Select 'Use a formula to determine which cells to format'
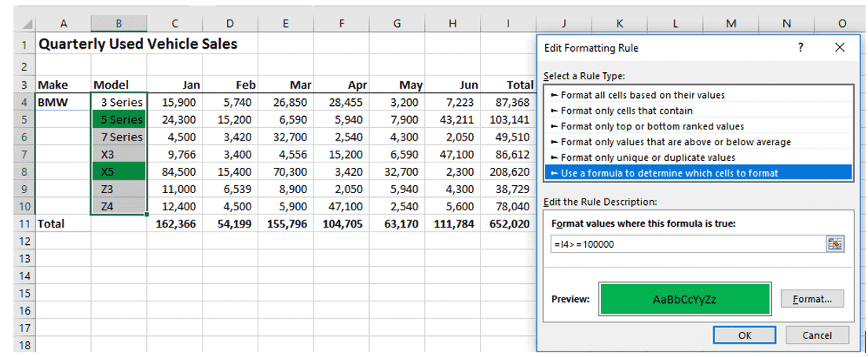This screenshot has height=357, width=868. [697, 173]
